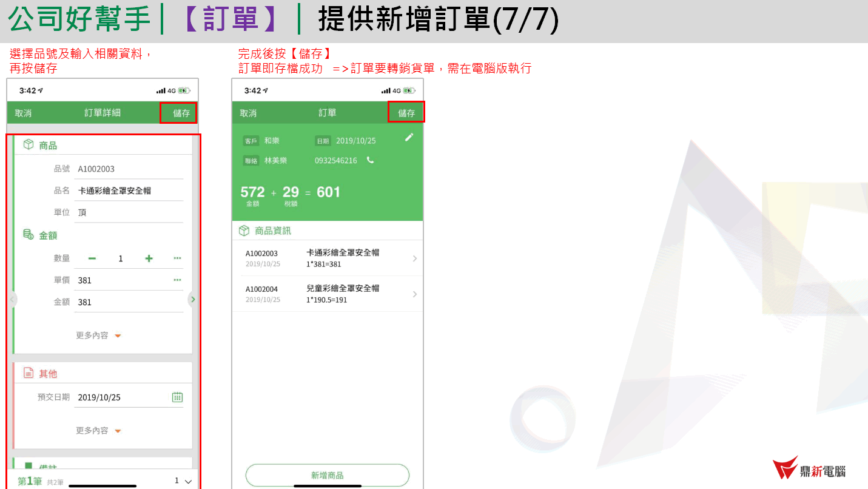868x489 pixels.
Task: Click the 鼎新電腦 logo
Action: (809, 468)
